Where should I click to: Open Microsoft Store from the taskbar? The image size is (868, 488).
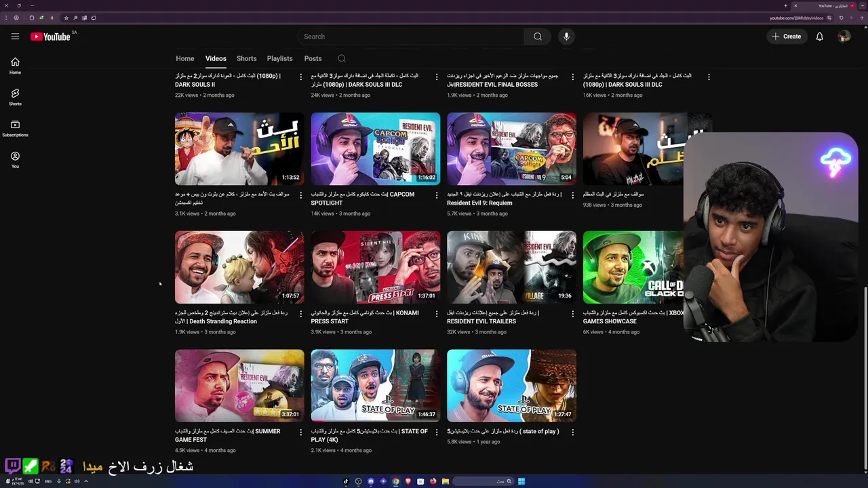420,481
